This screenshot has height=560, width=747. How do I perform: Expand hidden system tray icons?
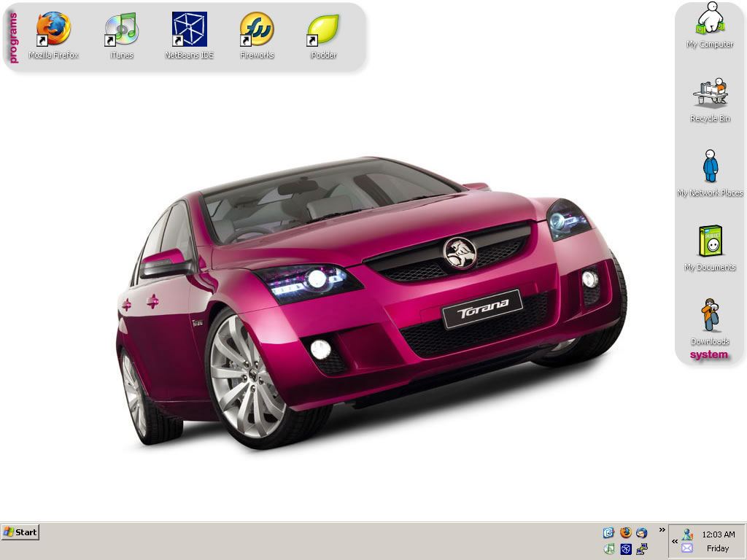[675, 542]
